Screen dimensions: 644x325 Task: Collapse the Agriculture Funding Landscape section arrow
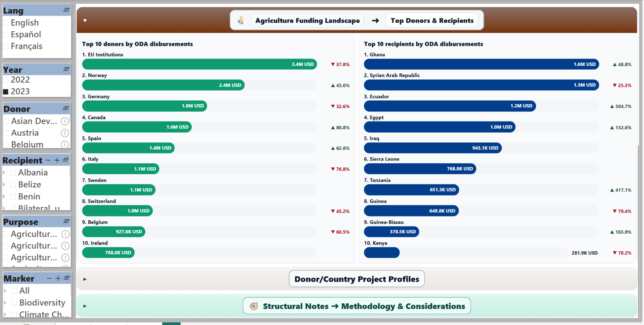pyautogui.click(x=85, y=21)
